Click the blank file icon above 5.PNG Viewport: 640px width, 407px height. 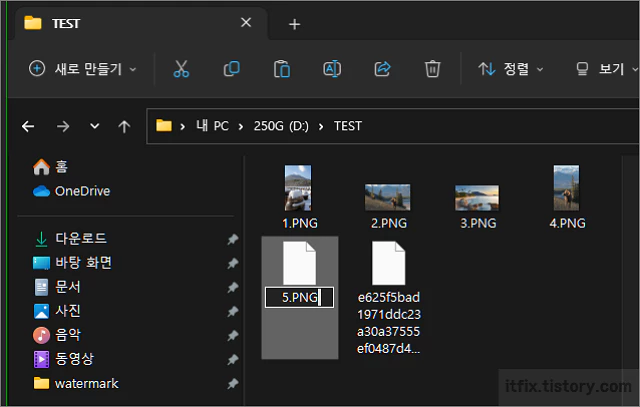pos(299,263)
